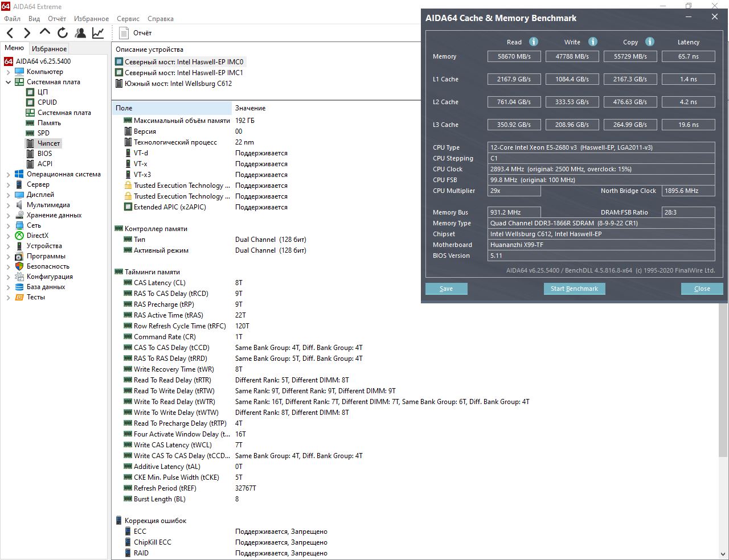Switch to the Избранное sidebar tab
Image resolution: width=729 pixels, height=560 pixels.
tap(50, 49)
